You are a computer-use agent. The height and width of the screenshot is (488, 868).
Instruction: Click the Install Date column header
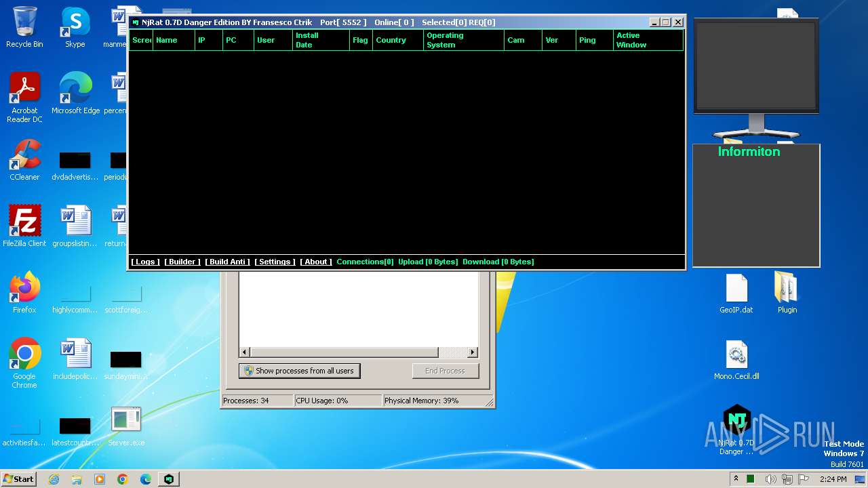pos(321,40)
